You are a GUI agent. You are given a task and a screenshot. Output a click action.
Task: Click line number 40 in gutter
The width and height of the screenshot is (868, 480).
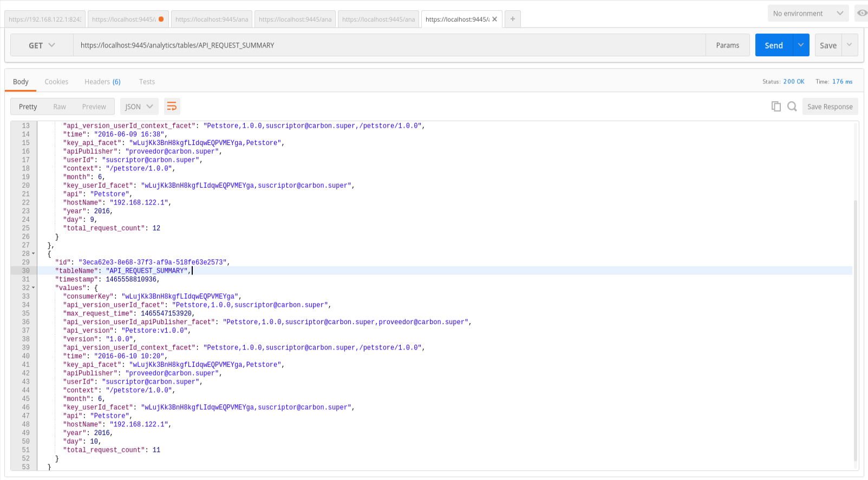click(x=25, y=356)
